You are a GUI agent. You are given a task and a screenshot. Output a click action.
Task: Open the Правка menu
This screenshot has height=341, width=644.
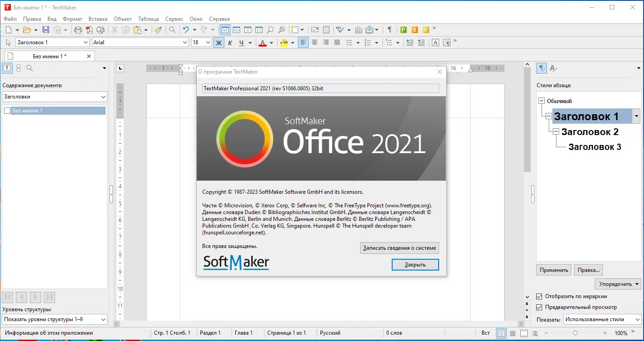tap(32, 19)
